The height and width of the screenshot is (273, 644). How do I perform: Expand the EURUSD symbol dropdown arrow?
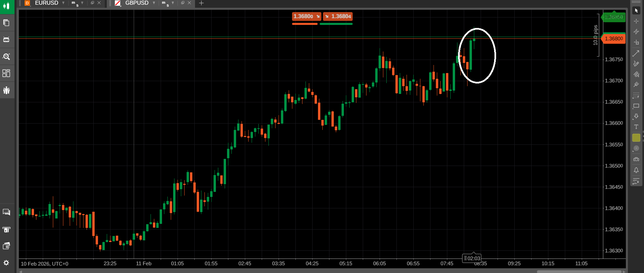(63, 3)
